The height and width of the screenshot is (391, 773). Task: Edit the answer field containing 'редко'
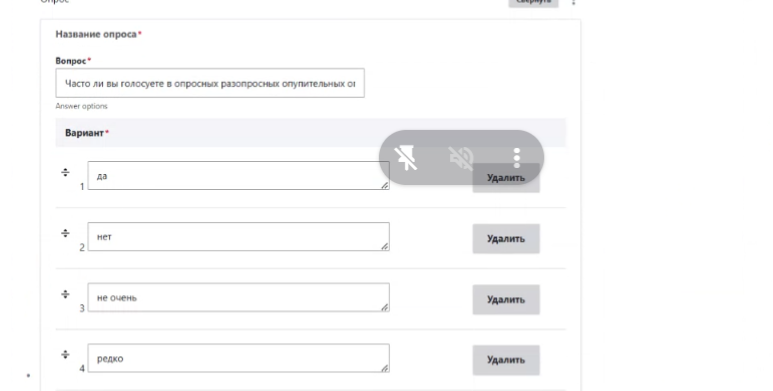239,358
